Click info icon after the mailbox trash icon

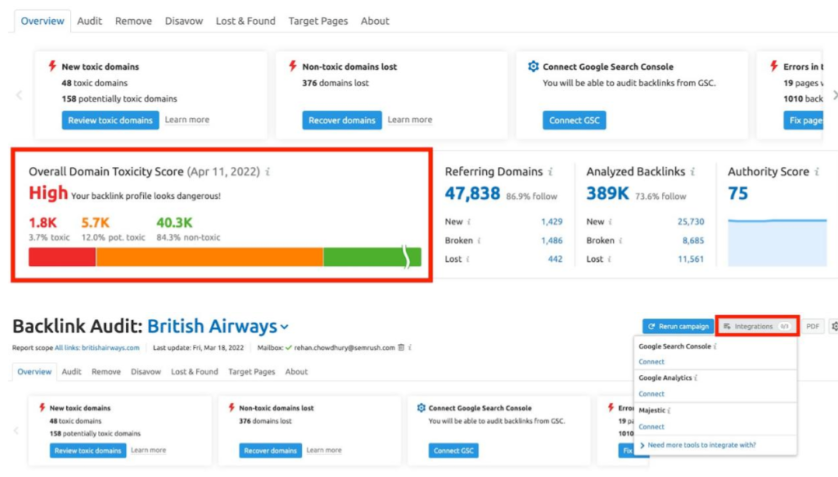410,347
